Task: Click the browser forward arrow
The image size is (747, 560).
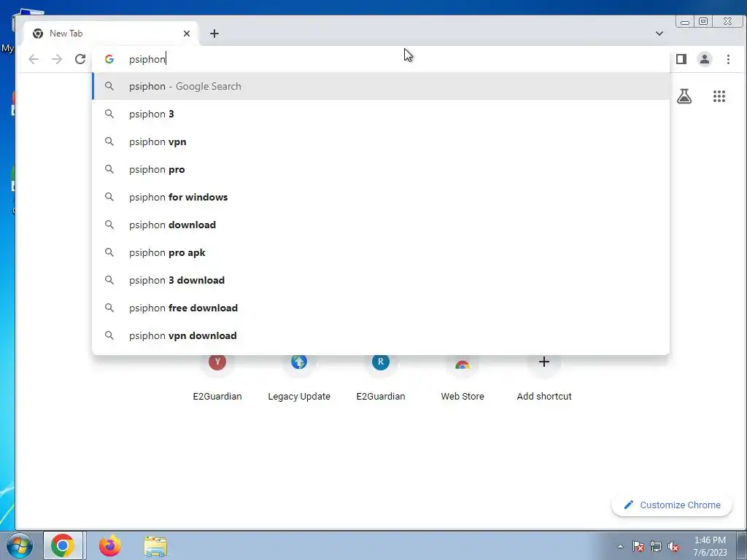Action: pos(57,59)
